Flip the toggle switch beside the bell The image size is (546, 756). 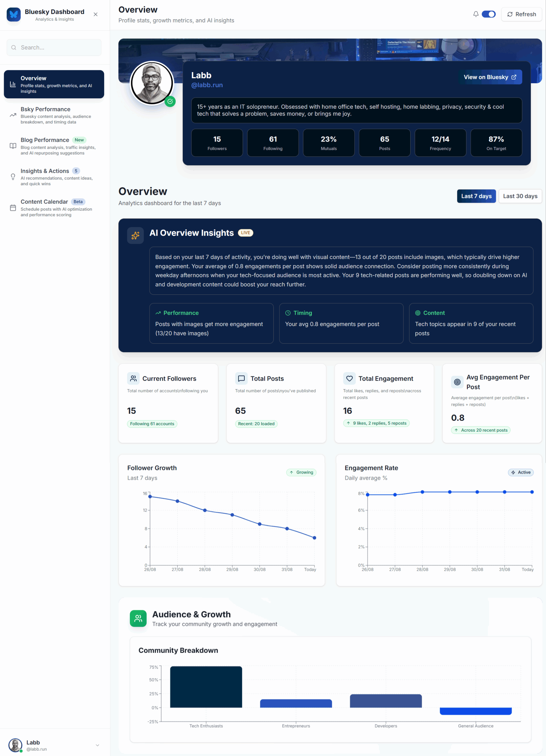click(489, 14)
